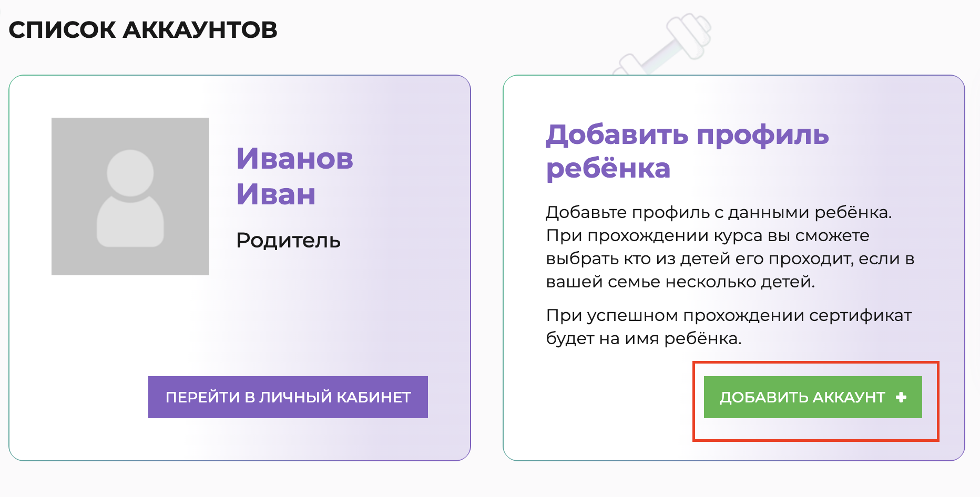Select the Родитель role label
The width and height of the screenshot is (980, 497).
(288, 241)
